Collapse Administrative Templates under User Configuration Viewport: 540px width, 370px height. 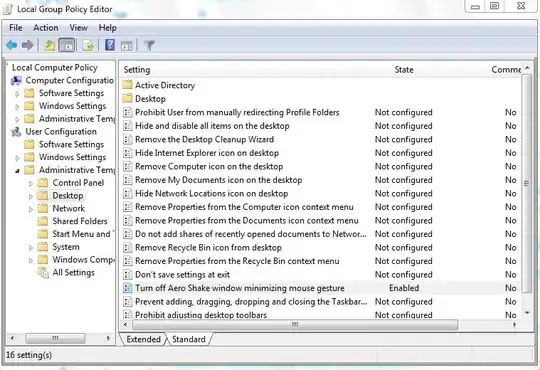(x=17, y=171)
